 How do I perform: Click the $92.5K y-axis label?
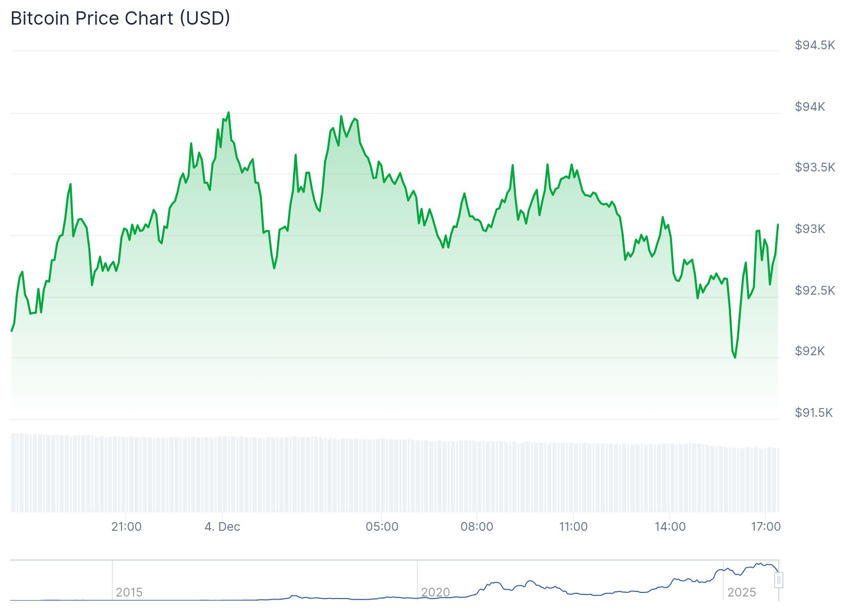point(815,291)
